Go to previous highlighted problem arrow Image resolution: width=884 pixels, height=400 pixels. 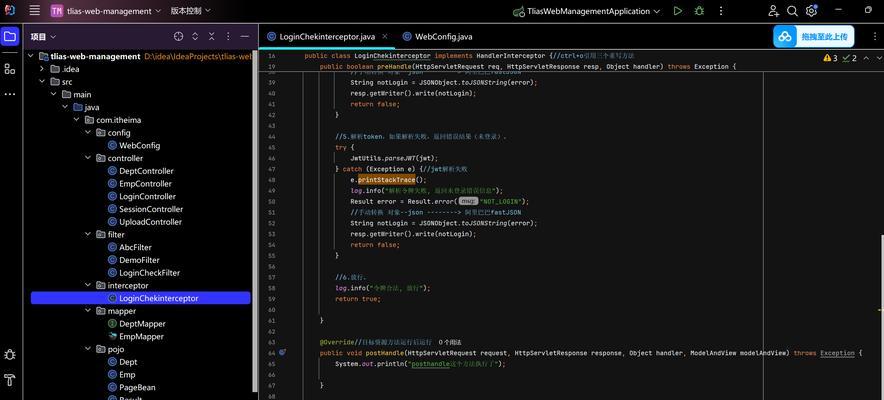pos(866,57)
